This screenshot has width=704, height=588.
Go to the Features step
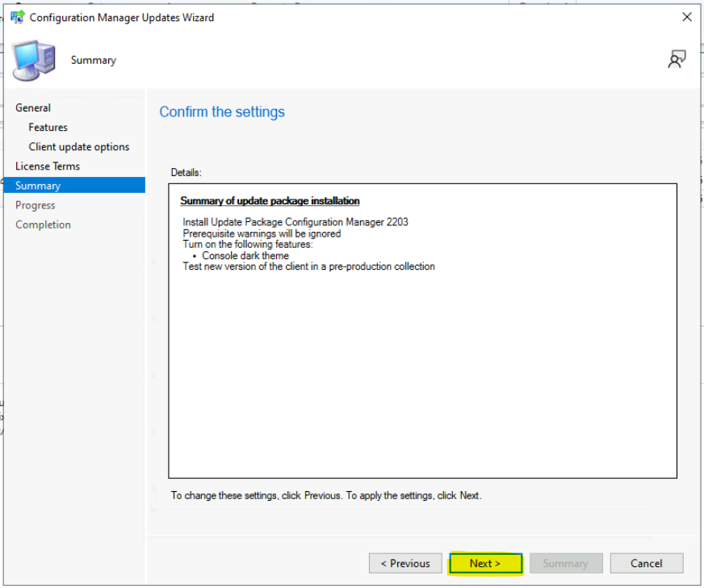[x=48, y=128]
